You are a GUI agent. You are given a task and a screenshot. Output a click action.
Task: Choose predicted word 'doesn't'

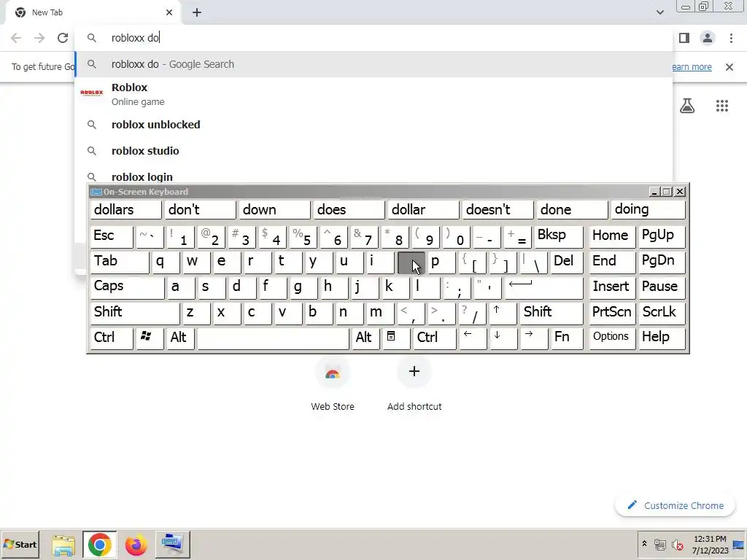click(x=498, y=209)
